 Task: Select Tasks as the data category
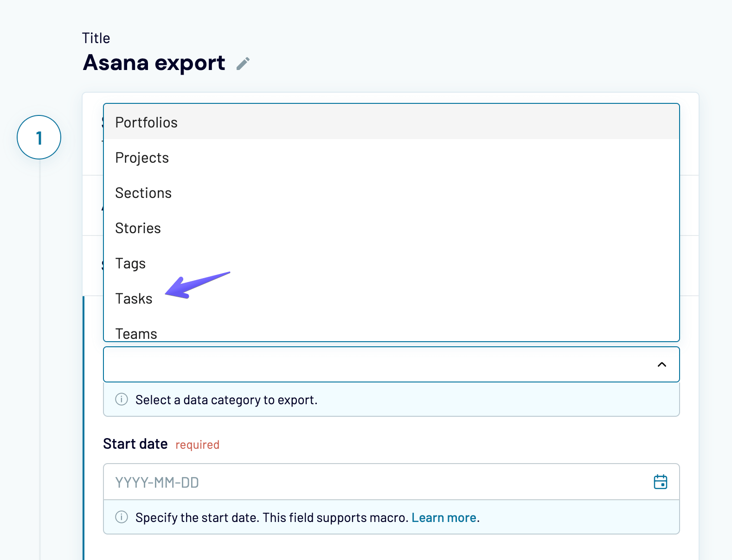click(x=134, y=299)
